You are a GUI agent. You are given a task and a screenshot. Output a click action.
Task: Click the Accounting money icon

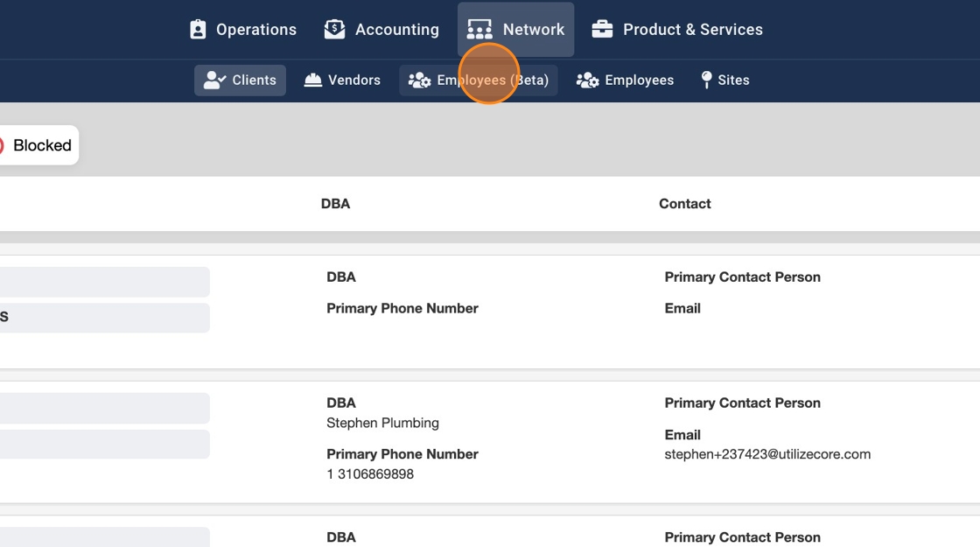click(x=334, y=30)
